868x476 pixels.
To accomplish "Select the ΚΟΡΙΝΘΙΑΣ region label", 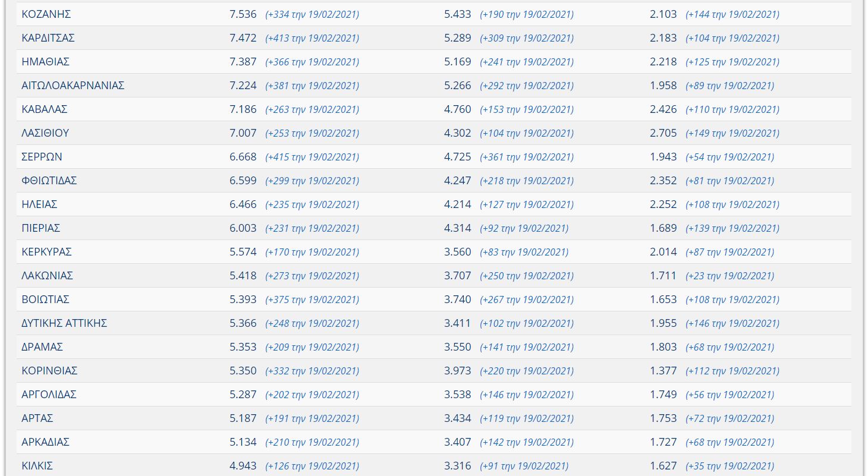I will [49, 371].
